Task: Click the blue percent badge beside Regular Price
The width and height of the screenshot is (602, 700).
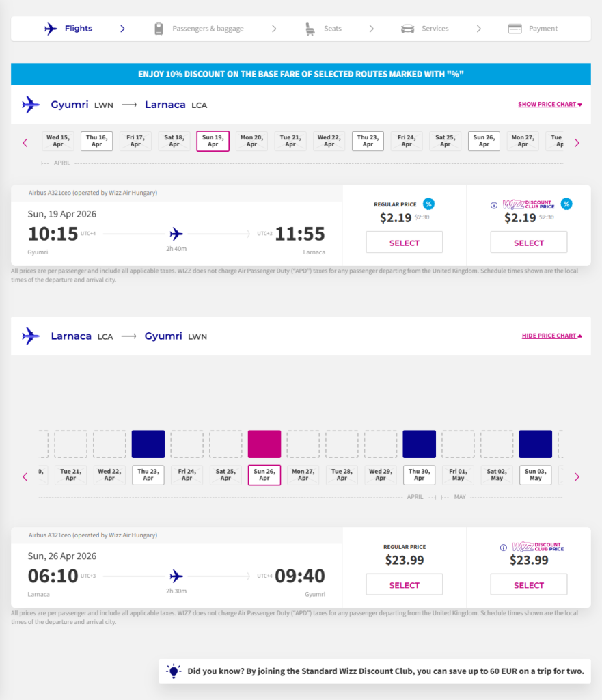Action: tap(428, 204)
